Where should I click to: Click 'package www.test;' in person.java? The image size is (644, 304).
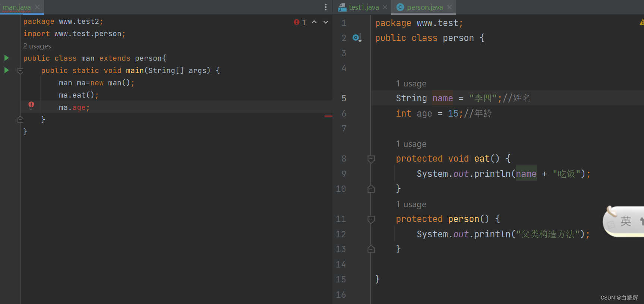[419, 23]
